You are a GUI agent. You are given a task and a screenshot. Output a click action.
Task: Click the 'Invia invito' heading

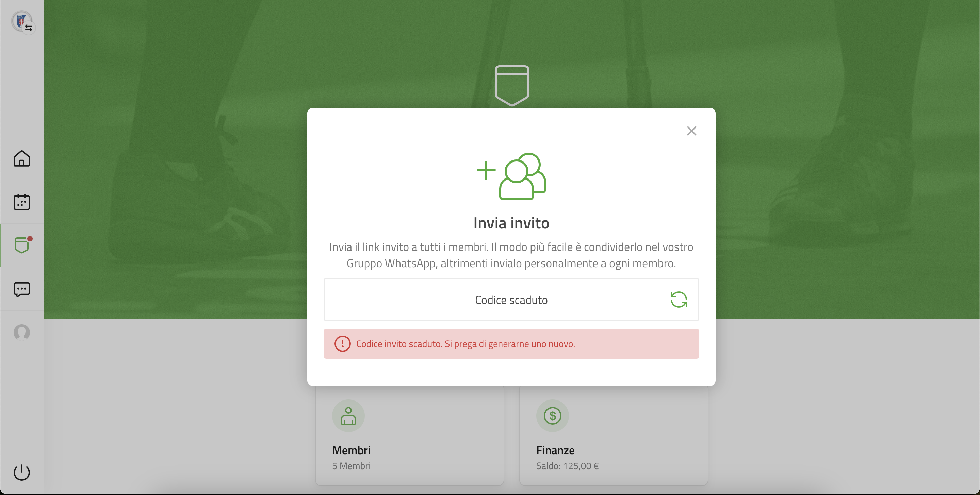click(x=511, y=223)
